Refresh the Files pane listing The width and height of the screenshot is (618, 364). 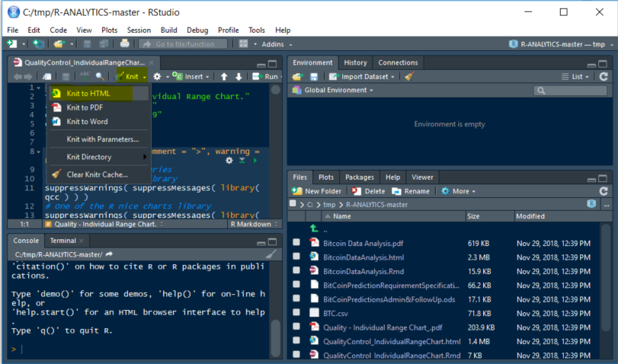point(604,191)
